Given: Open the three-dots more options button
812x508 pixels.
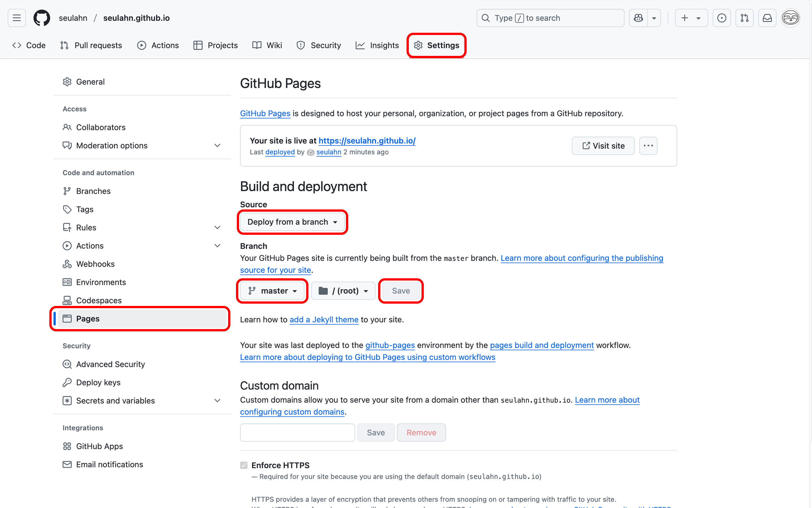Looking at the screenshot, I should [x=648, y=146].
